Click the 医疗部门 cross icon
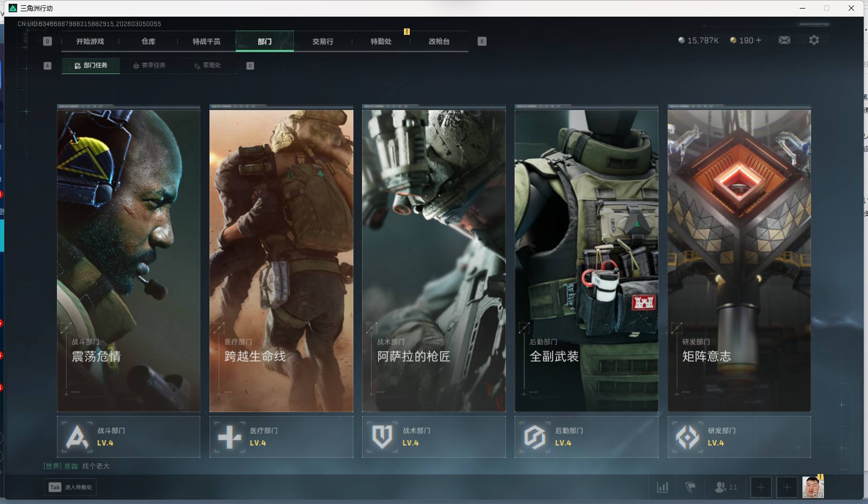 click(x=229, y=437)
